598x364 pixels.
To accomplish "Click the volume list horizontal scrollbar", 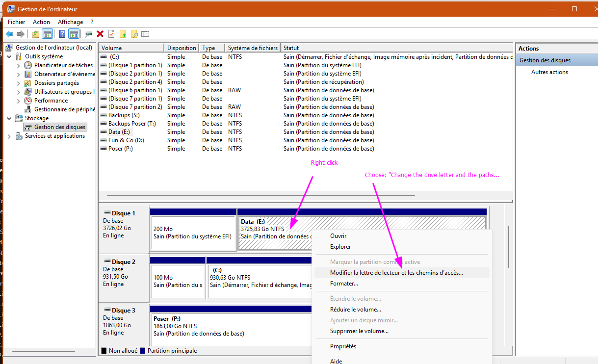I will [x=260, y=195].
